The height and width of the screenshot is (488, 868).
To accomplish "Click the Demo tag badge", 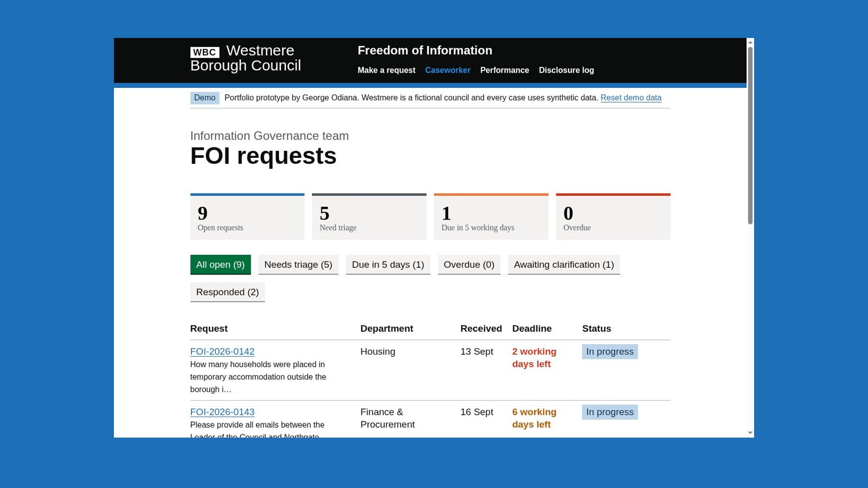I will pos(205,98).
